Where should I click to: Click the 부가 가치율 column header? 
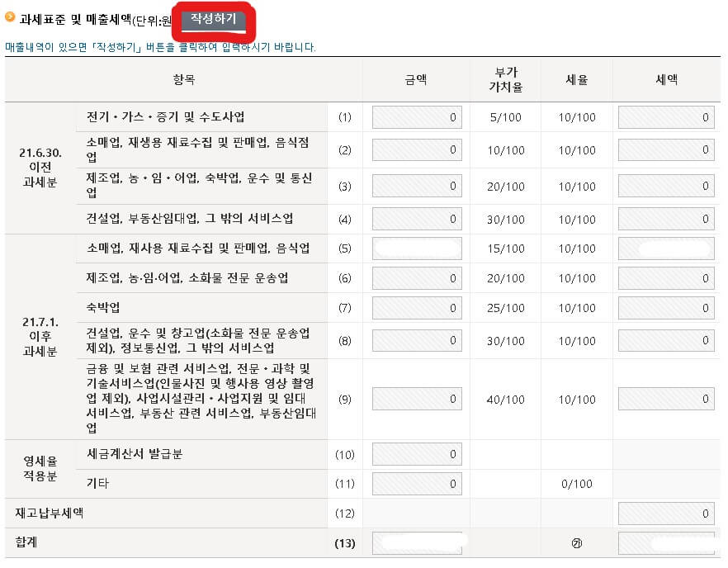[x=506, y=79]
